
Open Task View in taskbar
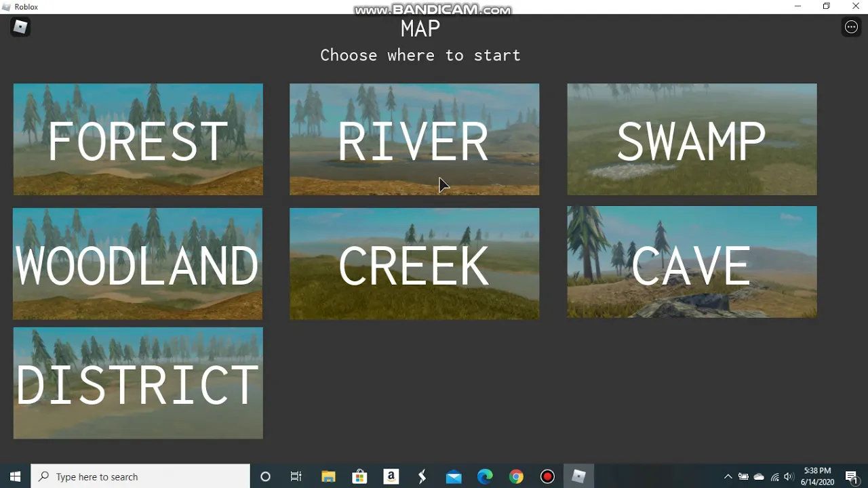[x=296, y=476]
